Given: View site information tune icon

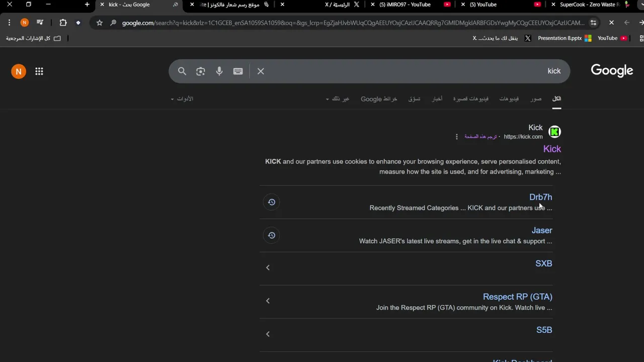Looking at the screenshot, I should click(x=594, y=23).
